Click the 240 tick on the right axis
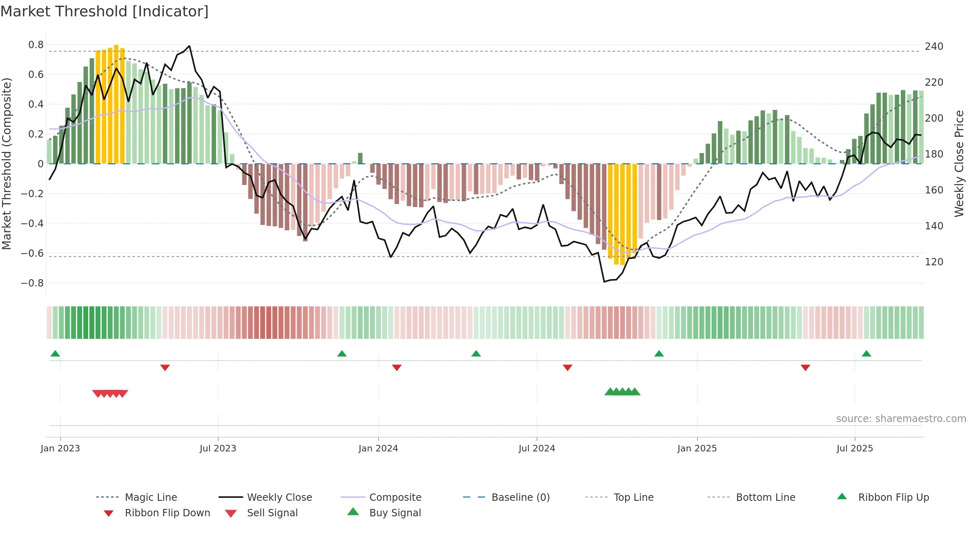Screen dimensions: 980x551 [x=934, y=47]
